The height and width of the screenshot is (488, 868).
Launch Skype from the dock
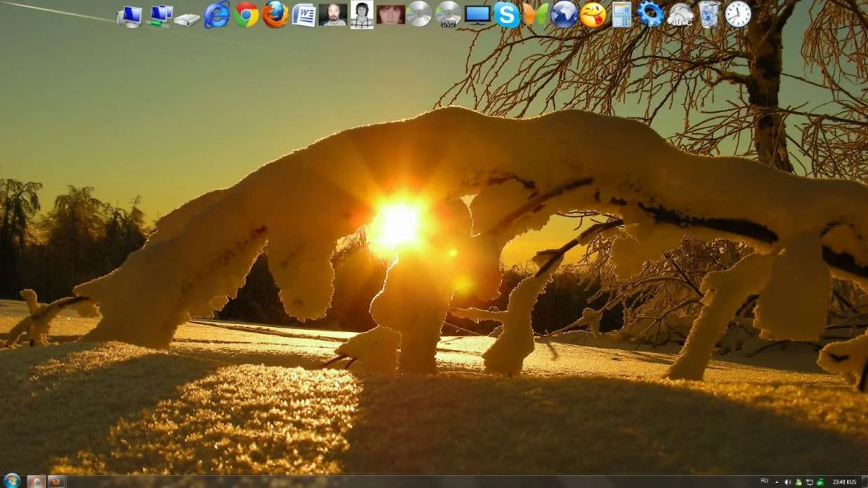tap(506, 15)
